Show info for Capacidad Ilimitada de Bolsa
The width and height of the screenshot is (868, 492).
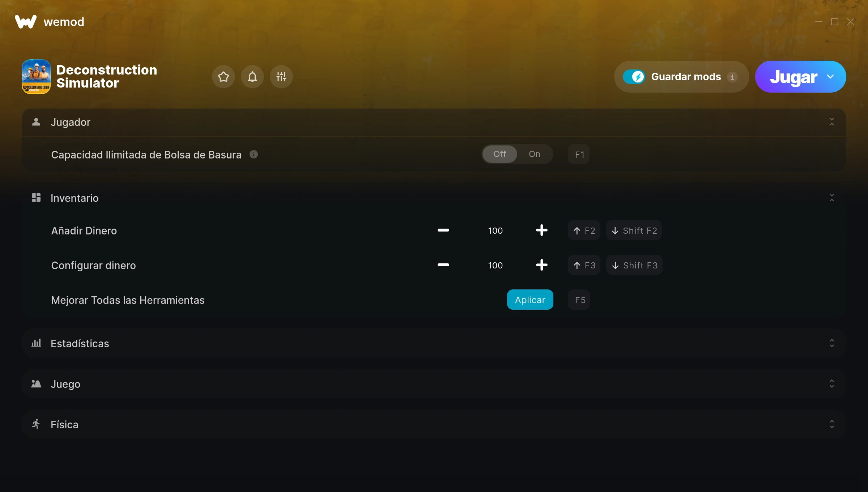(254, 154)
